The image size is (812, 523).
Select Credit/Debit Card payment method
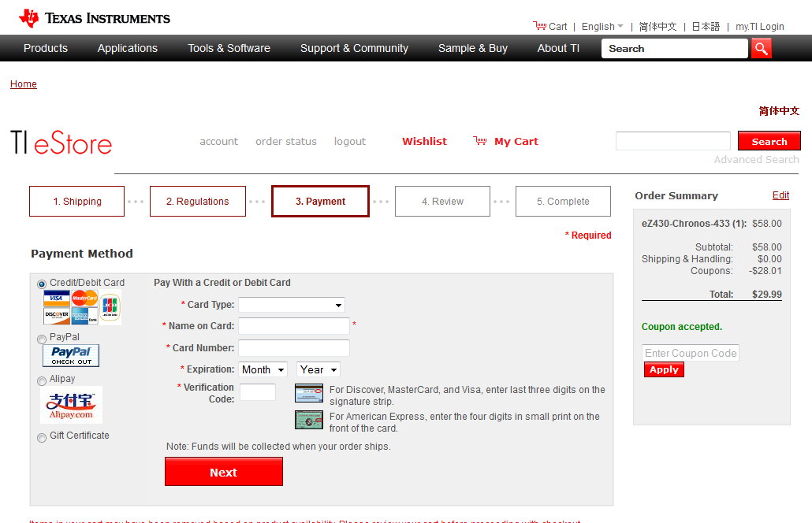(42, 284)
